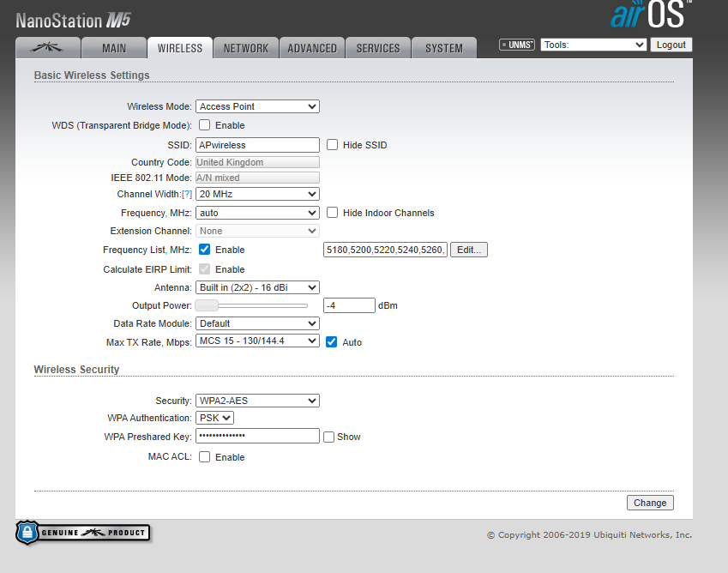Click the Basic Wireless Settings heading
Image resolution: width=728 pixels, height=573 pixels.
(x=92, y=75)
